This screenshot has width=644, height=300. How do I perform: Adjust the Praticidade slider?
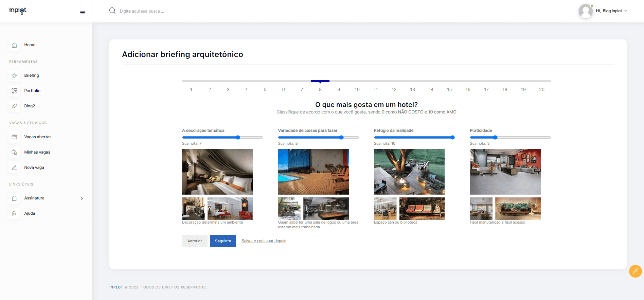click(510, 138)
